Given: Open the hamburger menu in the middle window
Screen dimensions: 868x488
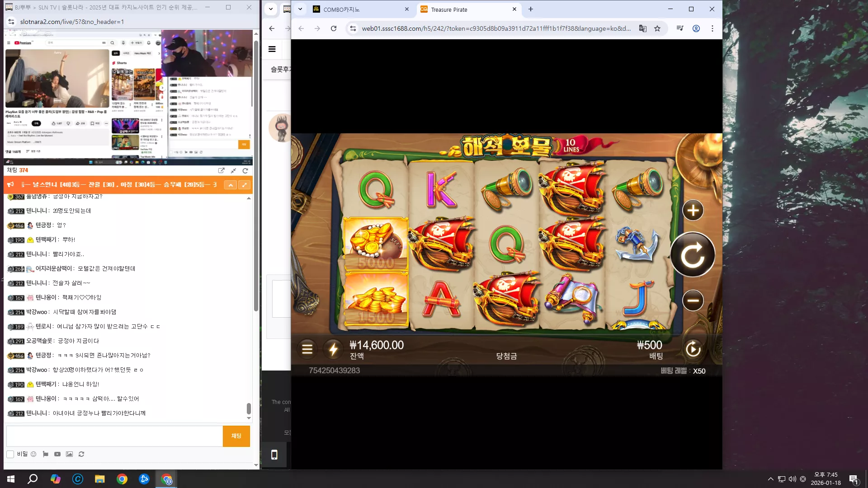Looking at the screenshot, I should 272,49.
